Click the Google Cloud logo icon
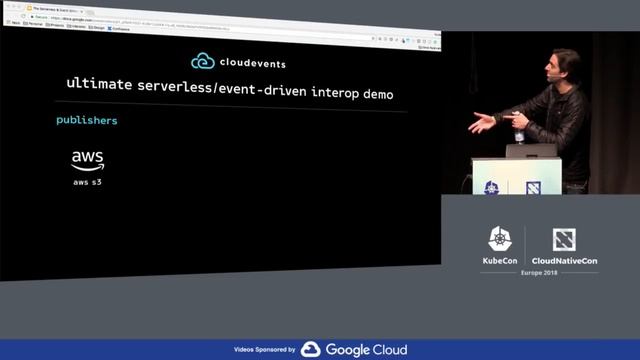Image resolution: width=640 pixels, height=360 pixels. coord(311,350)
